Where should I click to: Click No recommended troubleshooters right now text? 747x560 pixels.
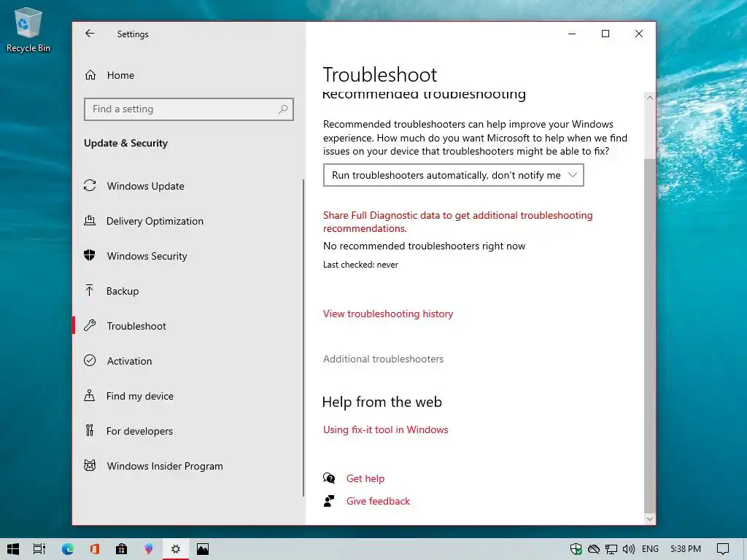tap(424, 246)
